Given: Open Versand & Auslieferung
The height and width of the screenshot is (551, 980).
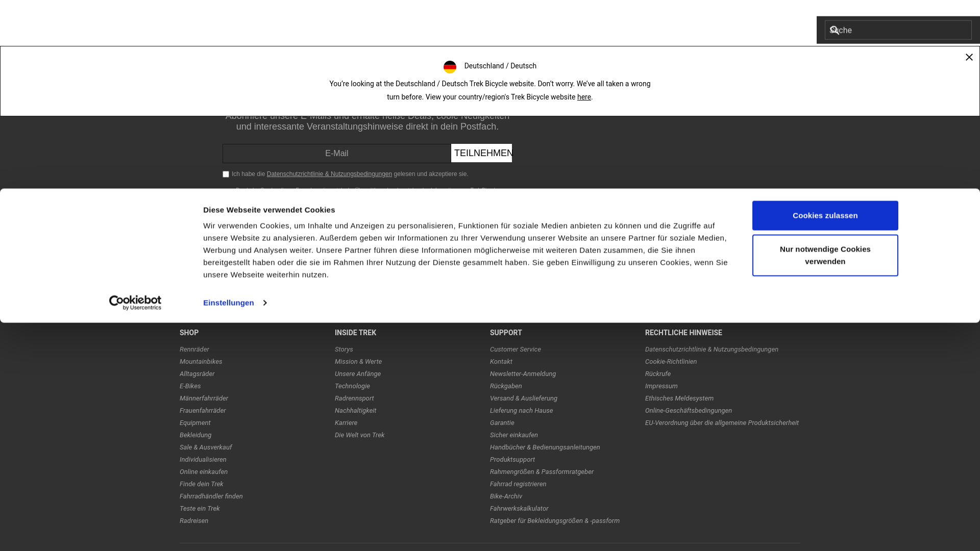Looking at the screenshot, I should pos(523,398).
